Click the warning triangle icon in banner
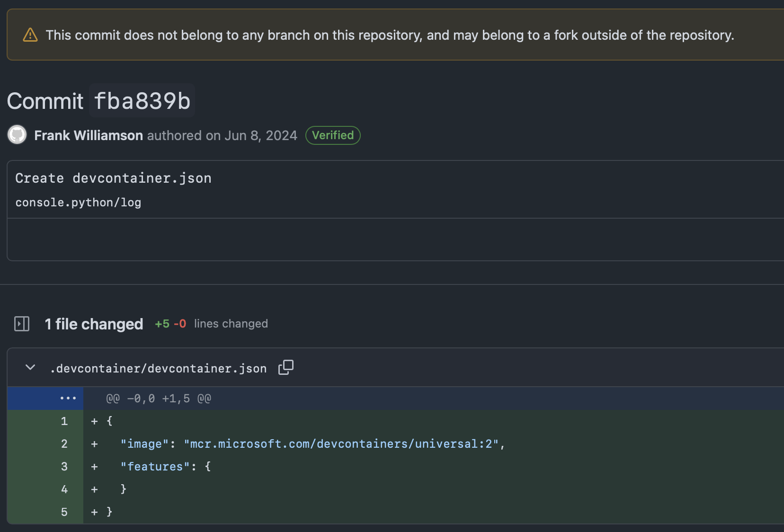The image size is (784, 532). click(x=30, y=35)
